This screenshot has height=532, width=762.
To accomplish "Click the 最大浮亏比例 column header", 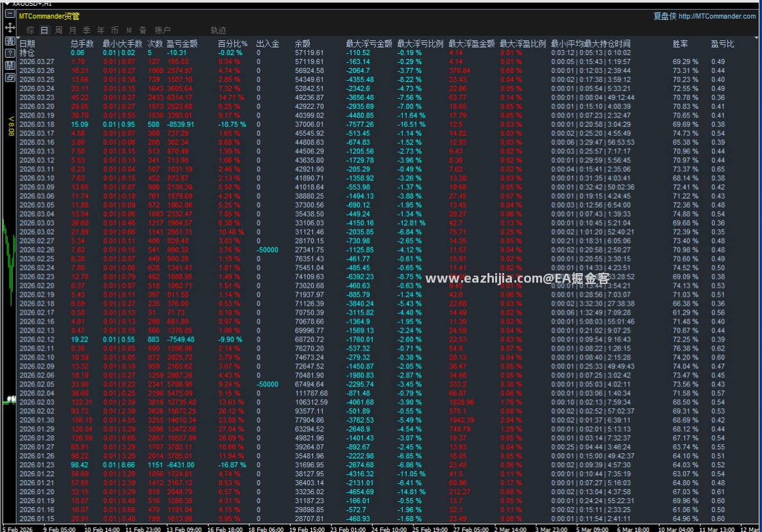I will click(420, 44).
